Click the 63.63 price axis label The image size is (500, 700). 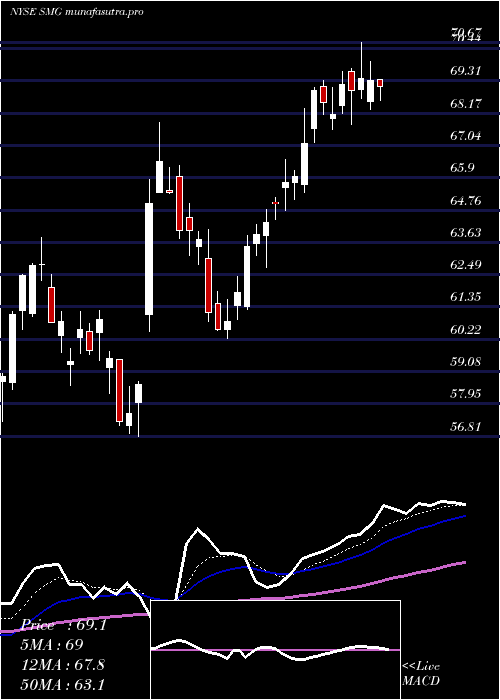coord(466,233)
